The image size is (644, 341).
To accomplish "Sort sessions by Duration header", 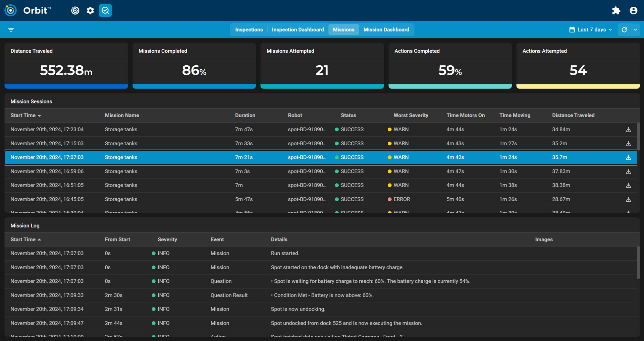I will [245, 115].
